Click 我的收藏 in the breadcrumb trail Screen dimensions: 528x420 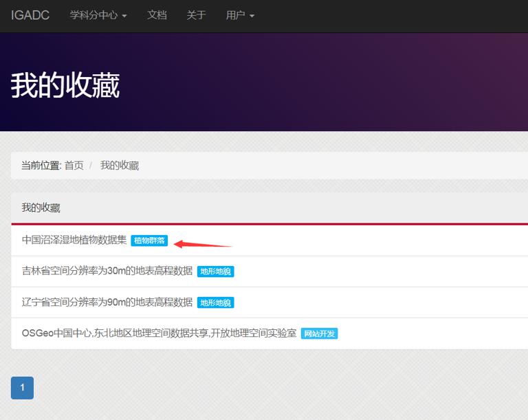coord(120,166)
